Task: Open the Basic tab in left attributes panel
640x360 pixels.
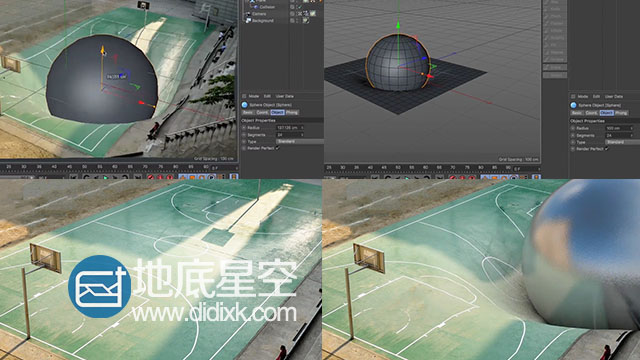Action: (x=248, y=112)
